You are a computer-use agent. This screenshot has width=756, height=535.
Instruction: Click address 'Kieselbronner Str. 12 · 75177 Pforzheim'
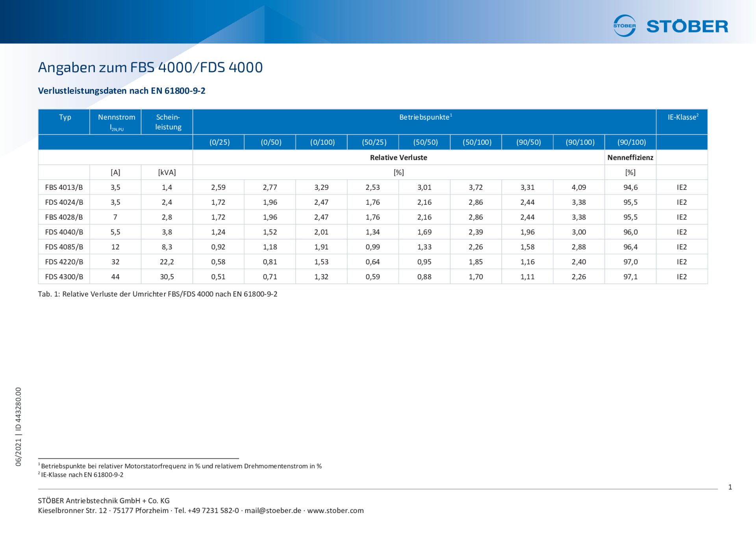(x=103, y=511)
